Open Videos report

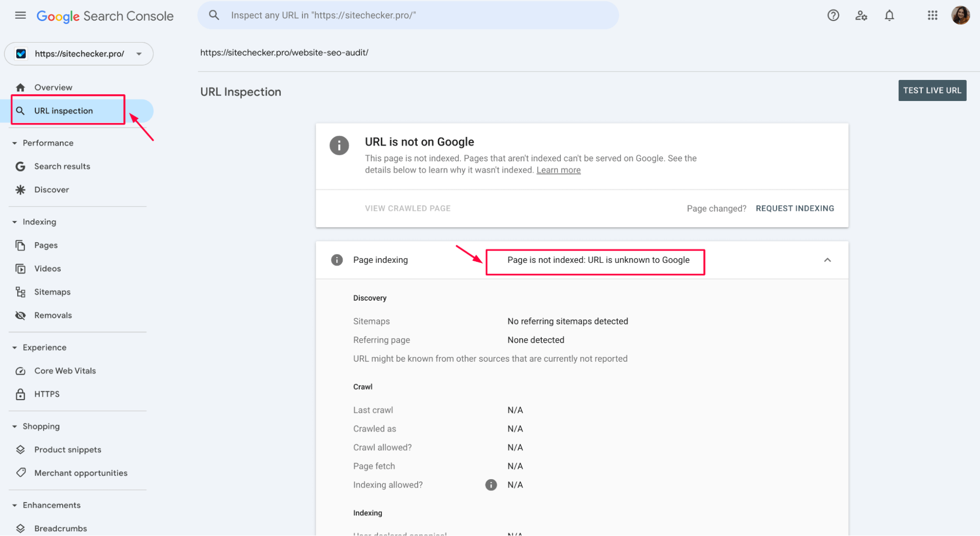click(x=47, y=269)
